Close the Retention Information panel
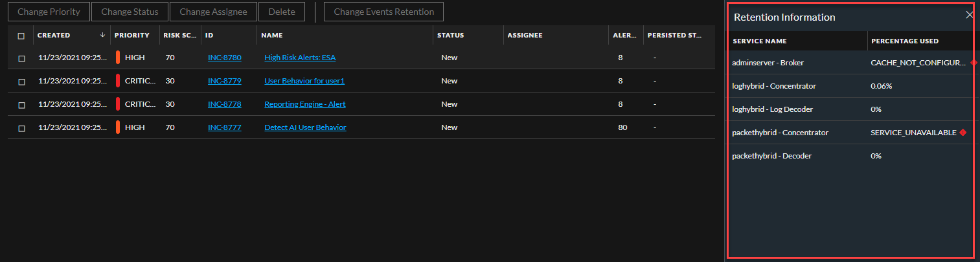 (969, 16)
